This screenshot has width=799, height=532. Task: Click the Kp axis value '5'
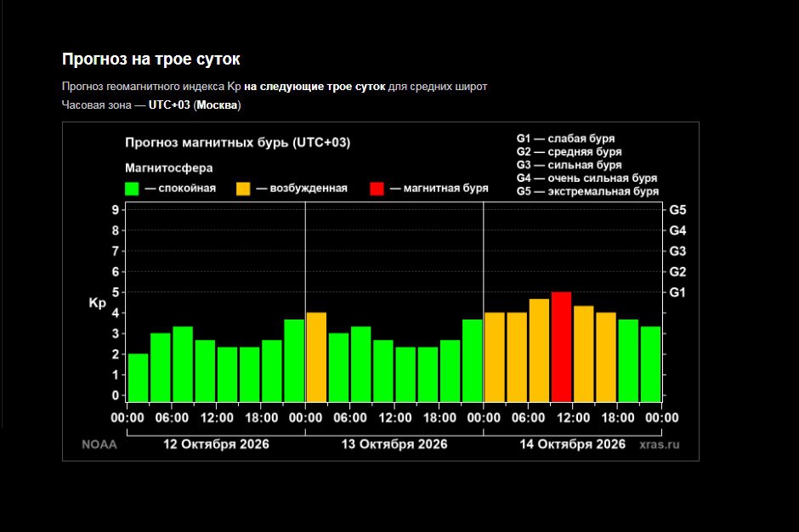click(116, 292)
